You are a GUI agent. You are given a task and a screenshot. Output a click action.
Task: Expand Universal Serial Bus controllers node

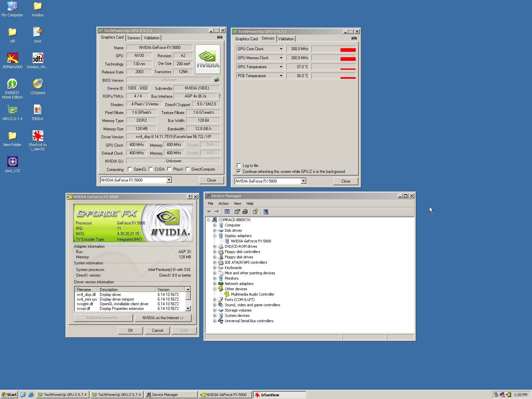pos(215,321)
